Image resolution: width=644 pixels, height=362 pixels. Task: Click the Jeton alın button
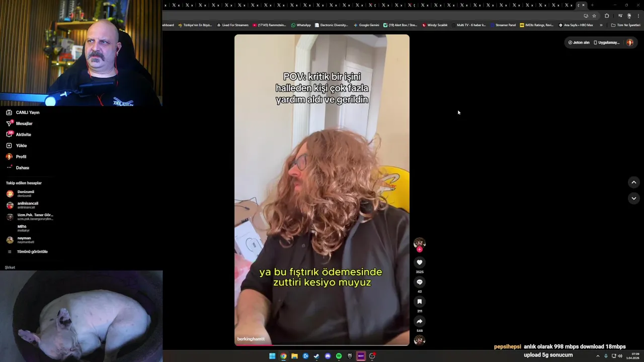579,43
